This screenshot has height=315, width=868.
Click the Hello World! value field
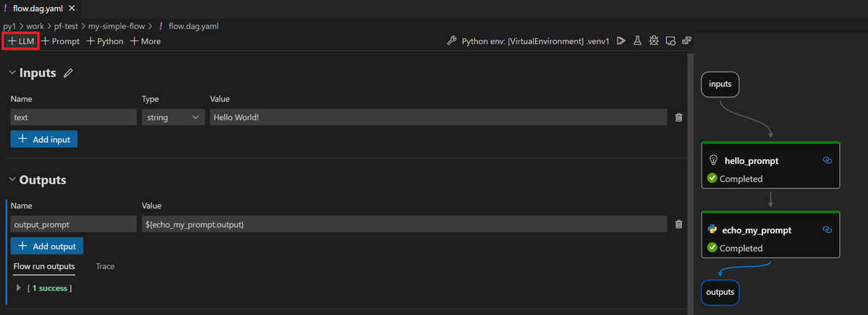point(438,117)
